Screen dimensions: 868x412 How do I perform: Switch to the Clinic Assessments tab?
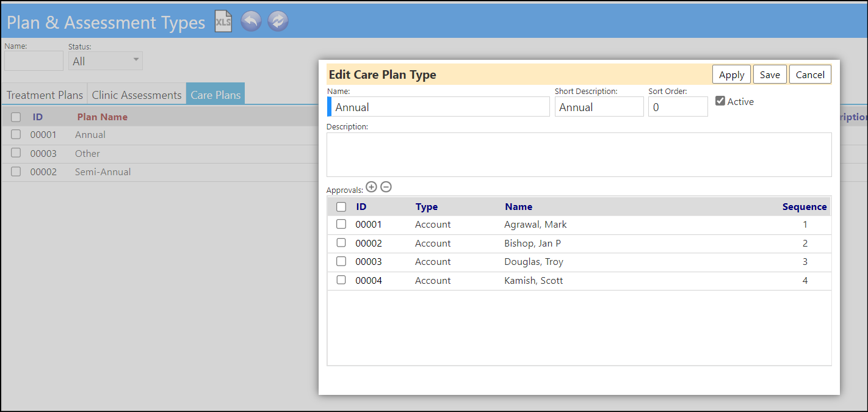137,95
